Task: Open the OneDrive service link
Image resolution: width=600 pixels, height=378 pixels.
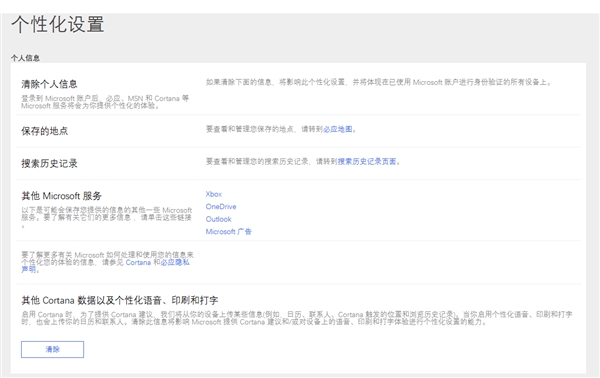Action: [x=221, y=207]
